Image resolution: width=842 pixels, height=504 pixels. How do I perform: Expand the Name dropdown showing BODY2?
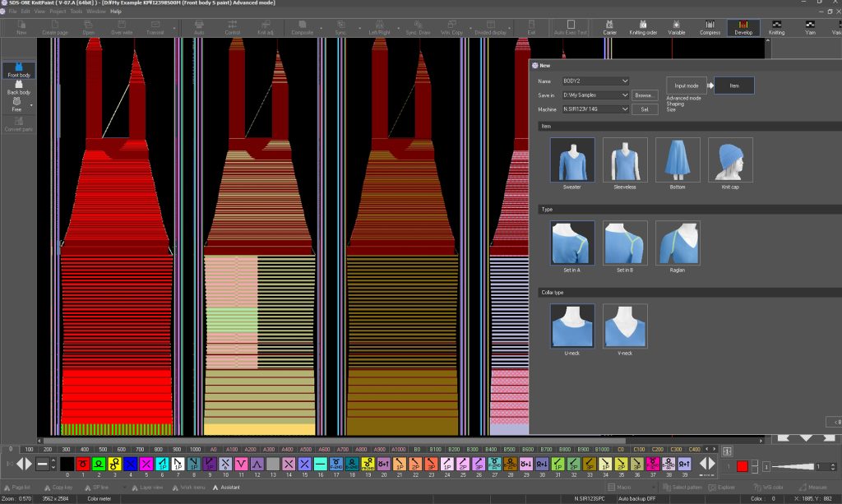click(x=626, y=81)
